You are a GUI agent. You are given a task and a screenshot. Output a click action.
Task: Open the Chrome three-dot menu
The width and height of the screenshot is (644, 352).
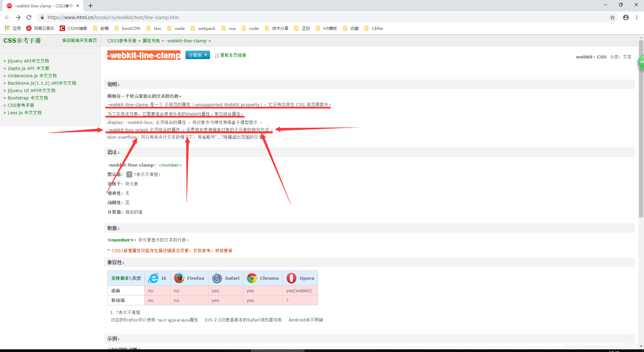637,17
